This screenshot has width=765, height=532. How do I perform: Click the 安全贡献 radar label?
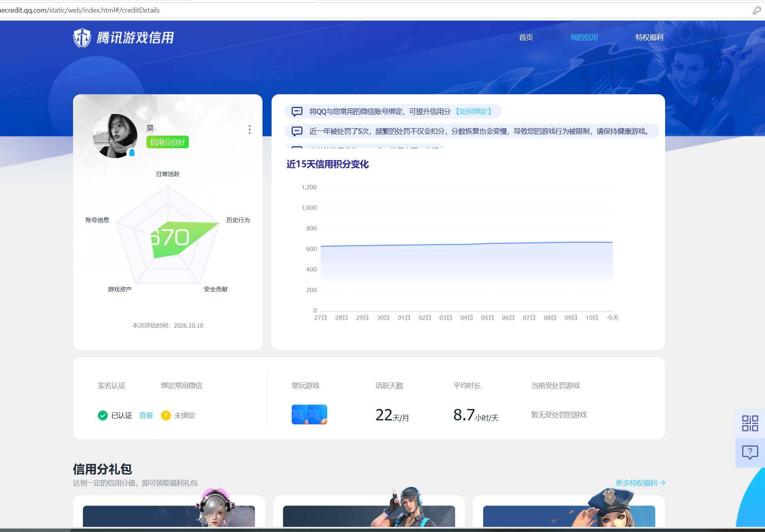(216, 289)
